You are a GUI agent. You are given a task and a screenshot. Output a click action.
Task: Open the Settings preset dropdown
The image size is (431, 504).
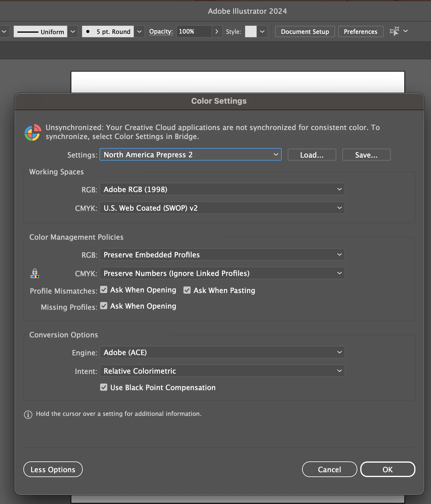[x=191, y=155]
